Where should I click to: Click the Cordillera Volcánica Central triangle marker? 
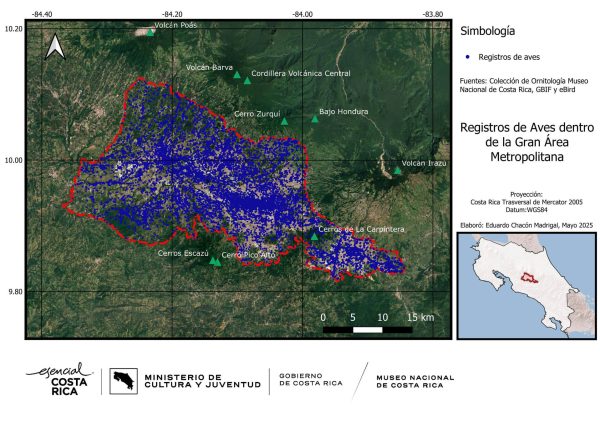pos(247,81)
